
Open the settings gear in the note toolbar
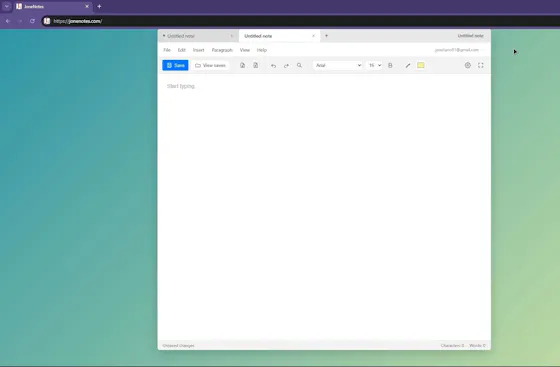[468, 65]
